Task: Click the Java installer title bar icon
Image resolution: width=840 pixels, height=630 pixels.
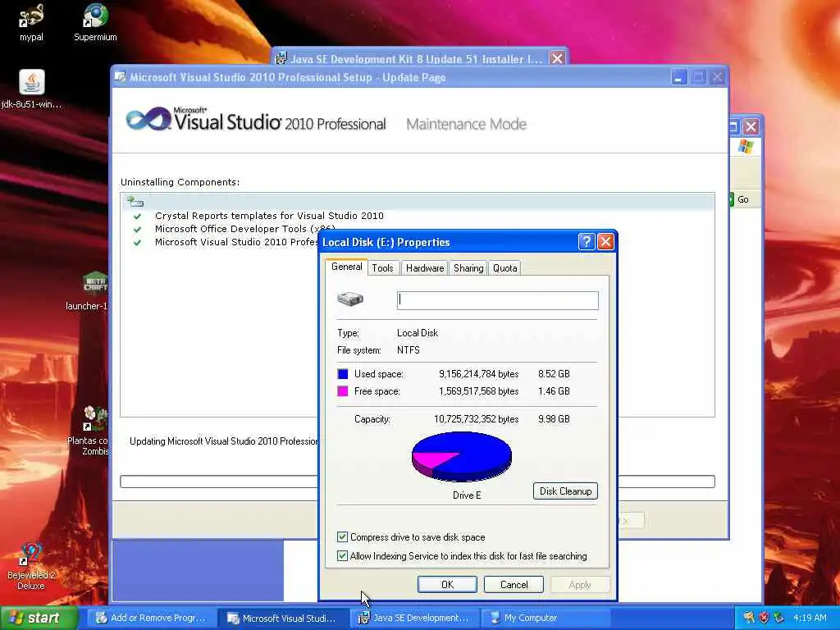Action: tap(281, 58)
